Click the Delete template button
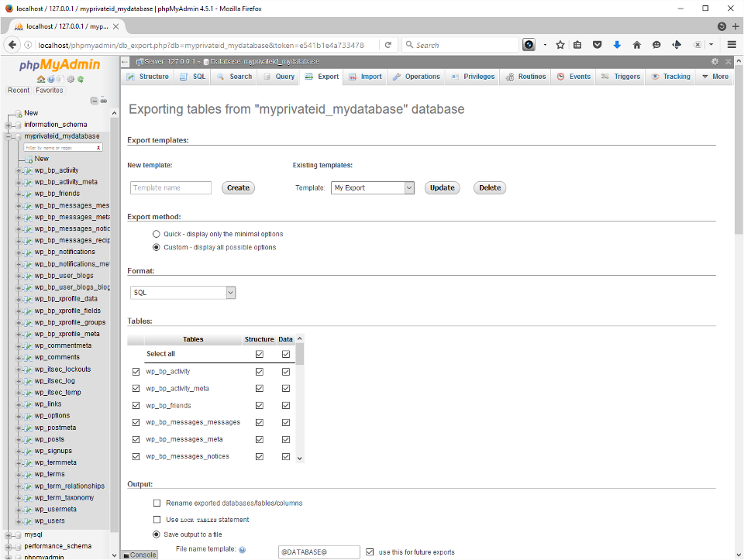Screen dimensions: 744x560 490,187
